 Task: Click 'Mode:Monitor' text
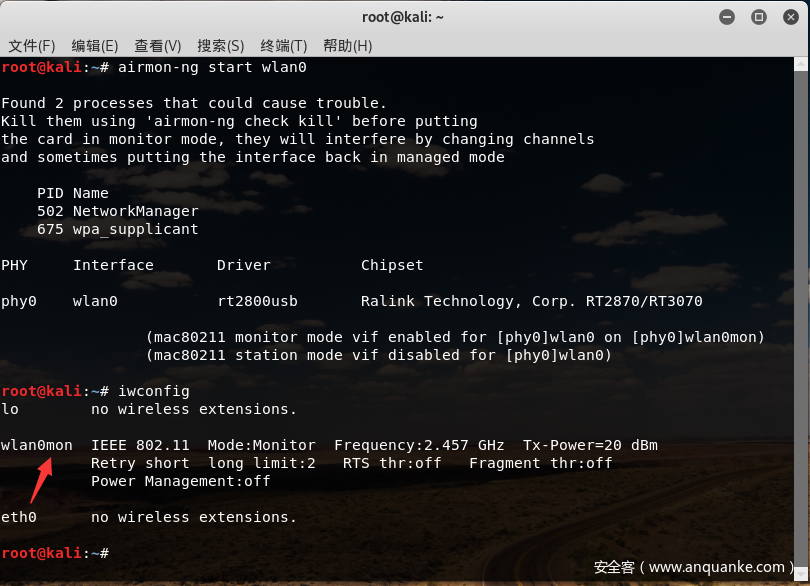pyautogui.click(x=262, y=445)
